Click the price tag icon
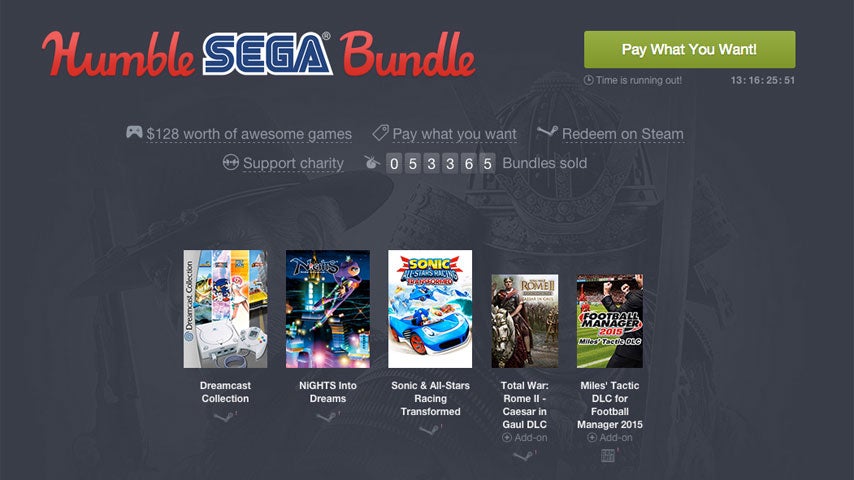The height and width of the screenshot is (480, 854). pos(380,133)
